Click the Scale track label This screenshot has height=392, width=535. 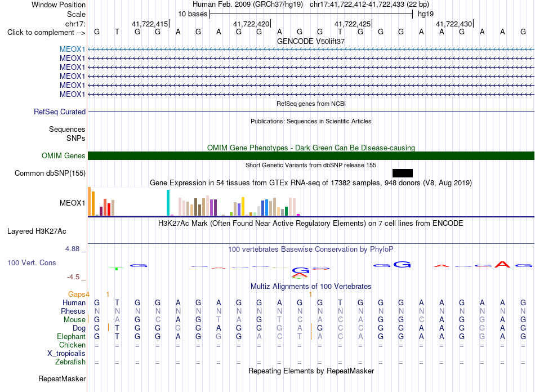(x=76, y=14)
